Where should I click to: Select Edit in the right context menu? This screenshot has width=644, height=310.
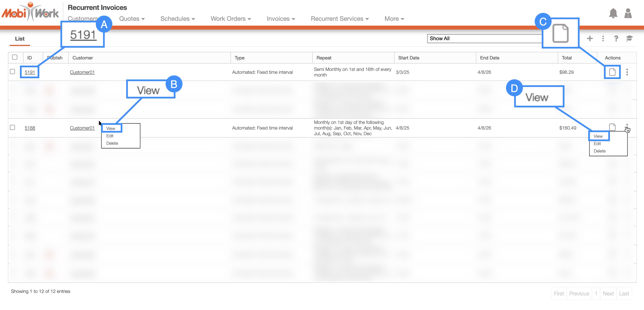coord(597,144)
